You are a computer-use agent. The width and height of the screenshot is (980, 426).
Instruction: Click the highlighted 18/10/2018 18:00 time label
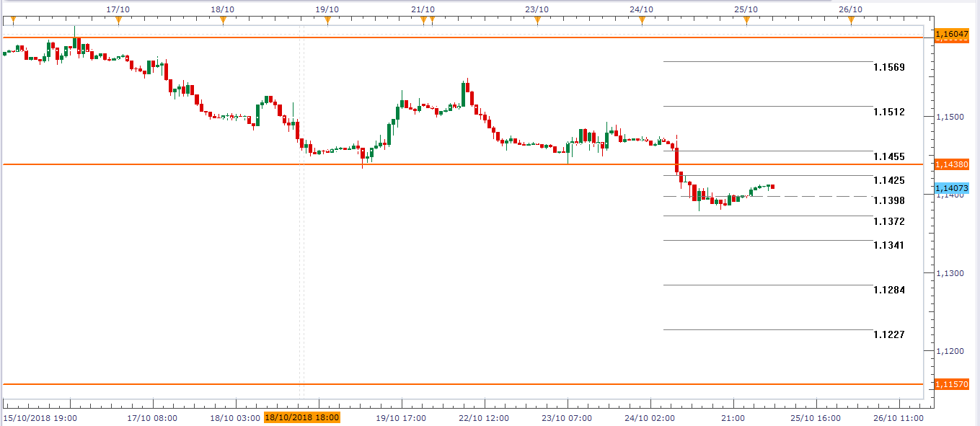click(301, 417)
